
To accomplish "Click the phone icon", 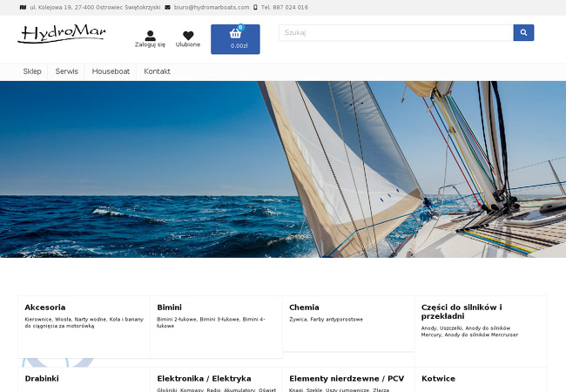I will pyautogui.click(x=255, y=7).
